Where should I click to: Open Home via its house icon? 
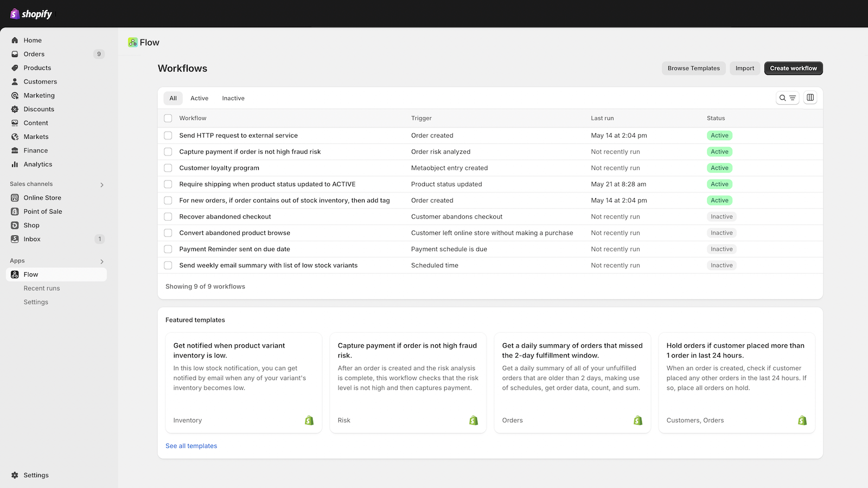15,40
